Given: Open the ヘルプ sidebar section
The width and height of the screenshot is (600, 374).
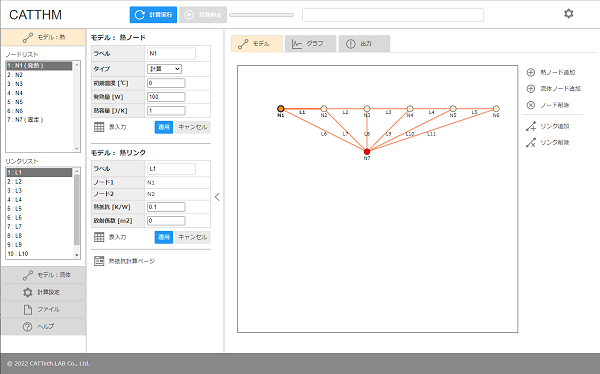Looking at the screenshot, I should click(43, 327).
